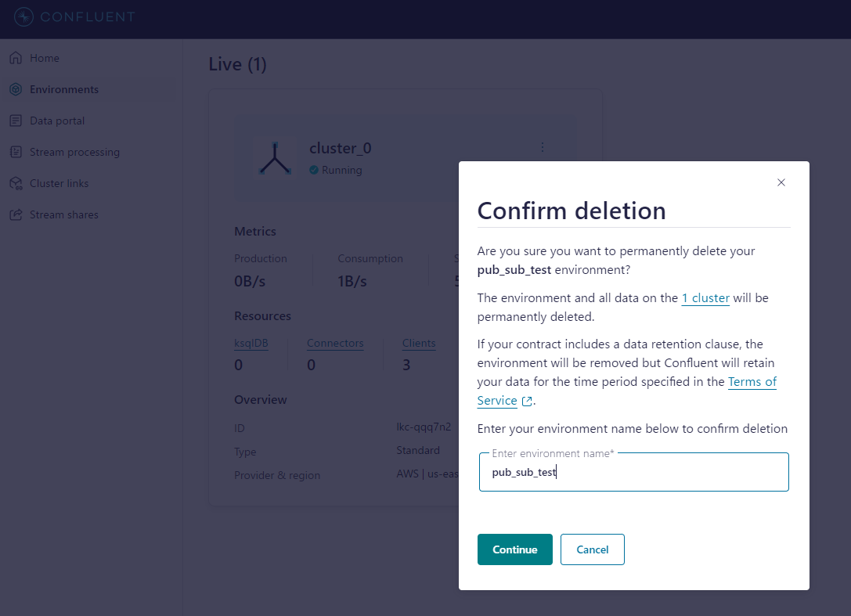851x616 pixels.
Task: Open the Clients resource link
Action: tap(418, 343)
